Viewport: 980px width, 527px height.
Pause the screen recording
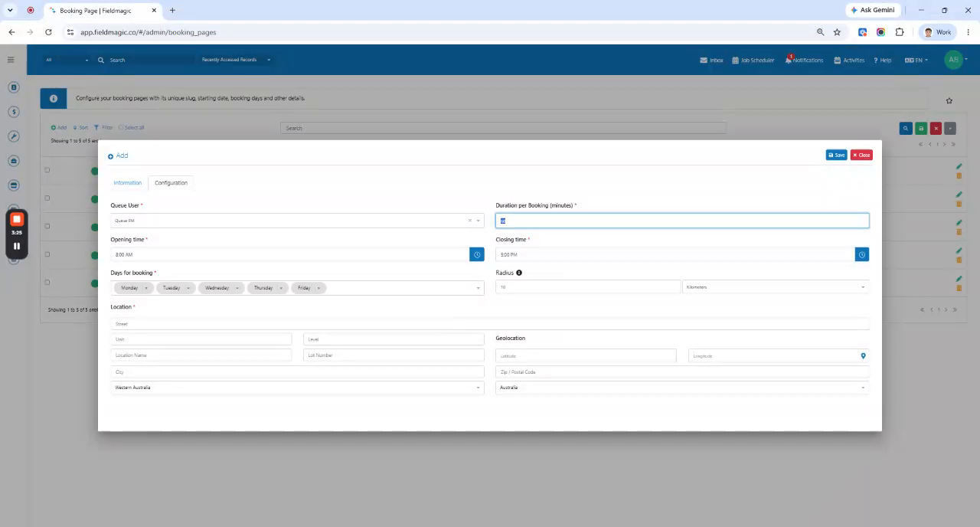click(x=17, y=246)
